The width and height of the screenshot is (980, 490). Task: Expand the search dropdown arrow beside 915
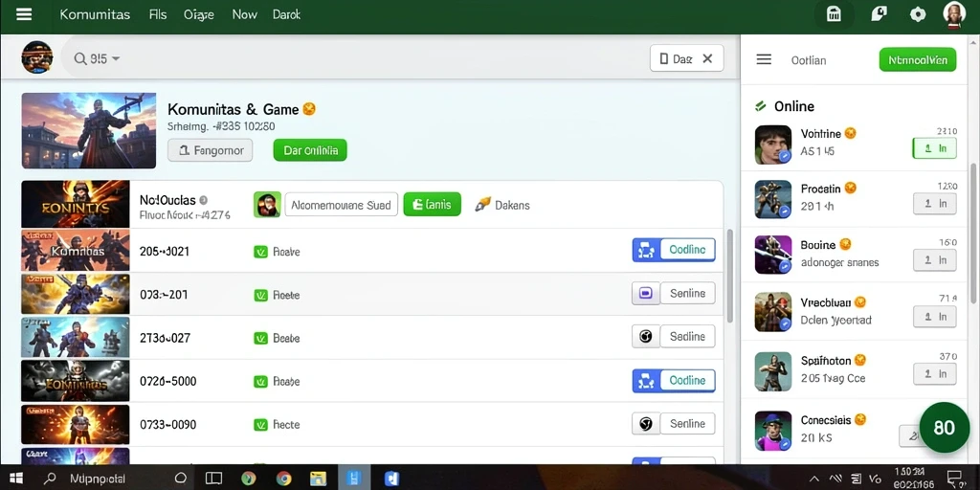click(116, 59)
